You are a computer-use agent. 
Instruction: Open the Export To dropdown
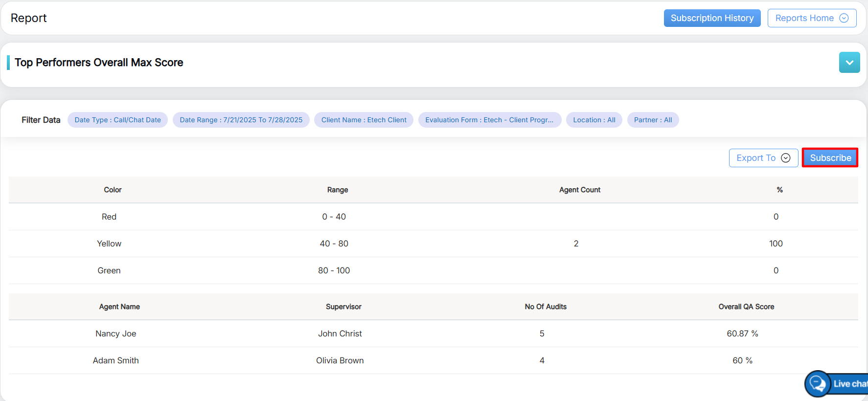click(763, 158)
